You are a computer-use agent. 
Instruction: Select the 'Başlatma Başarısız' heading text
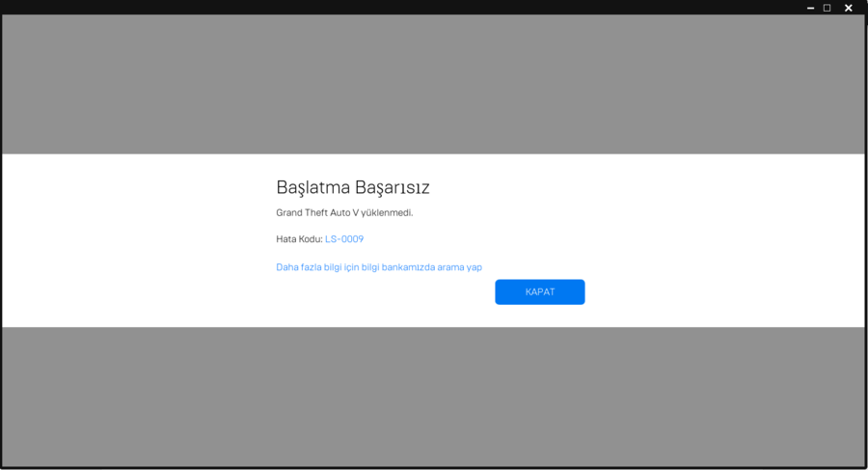point(353,188)
